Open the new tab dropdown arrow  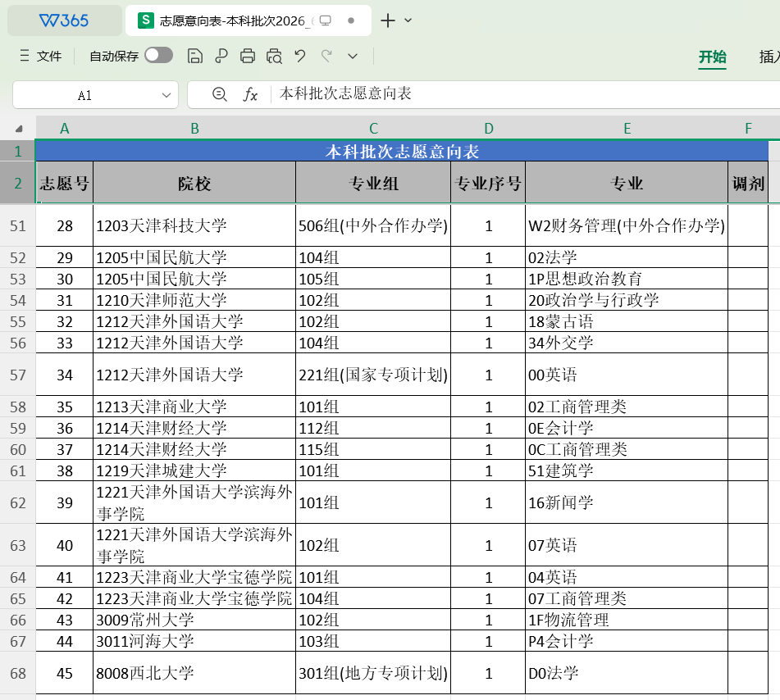(x=408, y=20)
